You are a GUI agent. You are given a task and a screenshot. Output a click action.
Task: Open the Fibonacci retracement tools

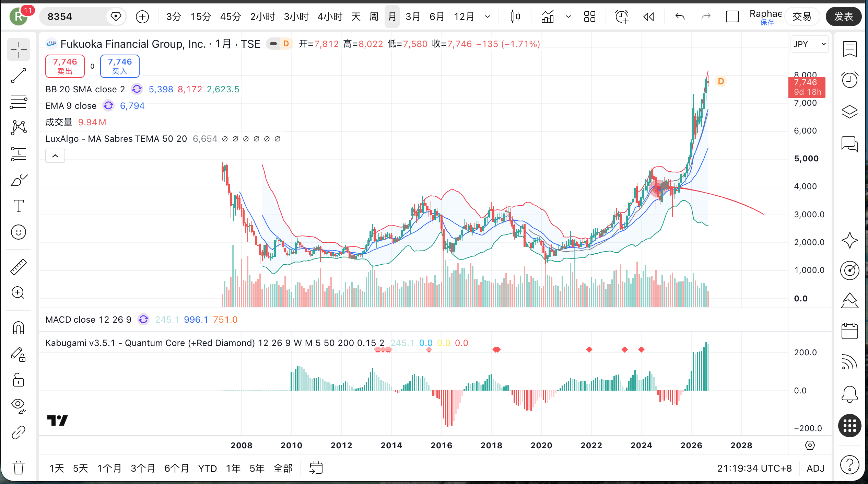tap(19, 102)
